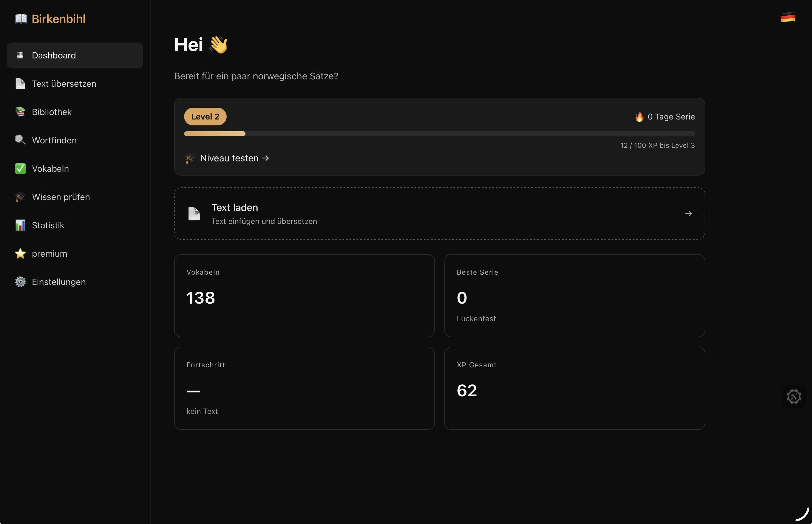
Task: Click the Hei greeting heading
Action: [189, 45]
